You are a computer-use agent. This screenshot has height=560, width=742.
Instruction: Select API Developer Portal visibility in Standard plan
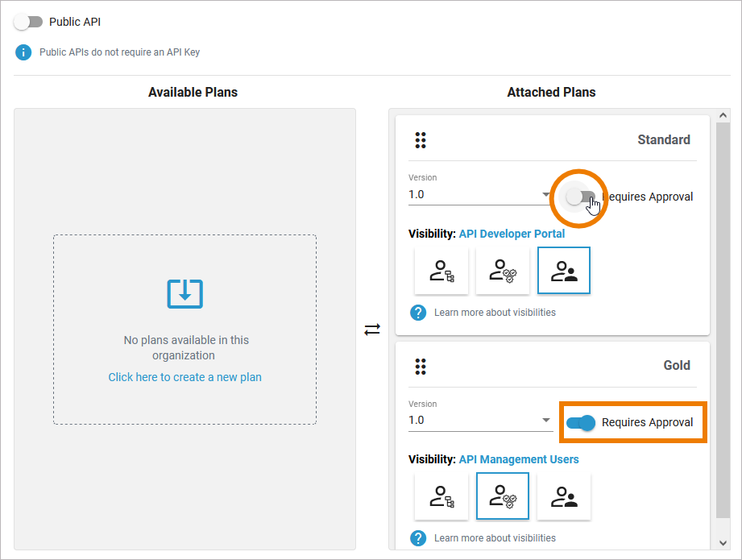click(564, 272)
